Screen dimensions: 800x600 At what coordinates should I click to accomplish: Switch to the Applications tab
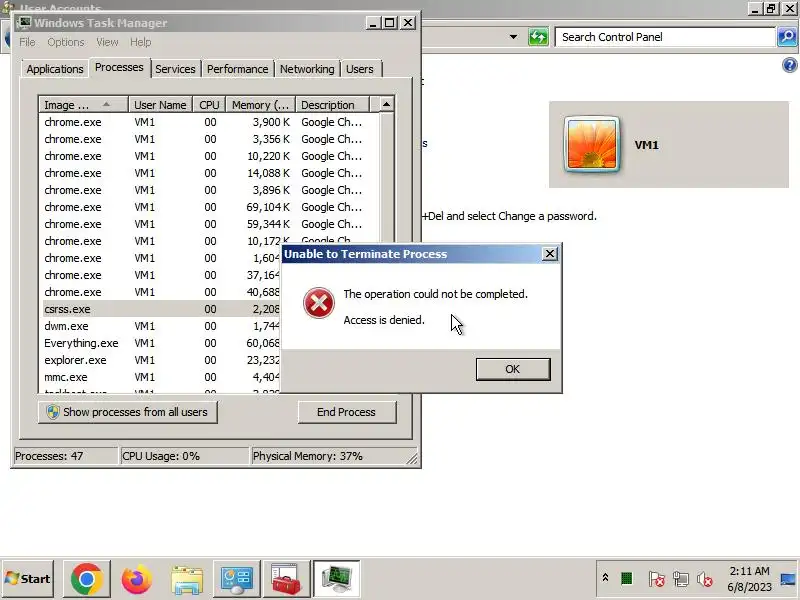coord(55,69)
